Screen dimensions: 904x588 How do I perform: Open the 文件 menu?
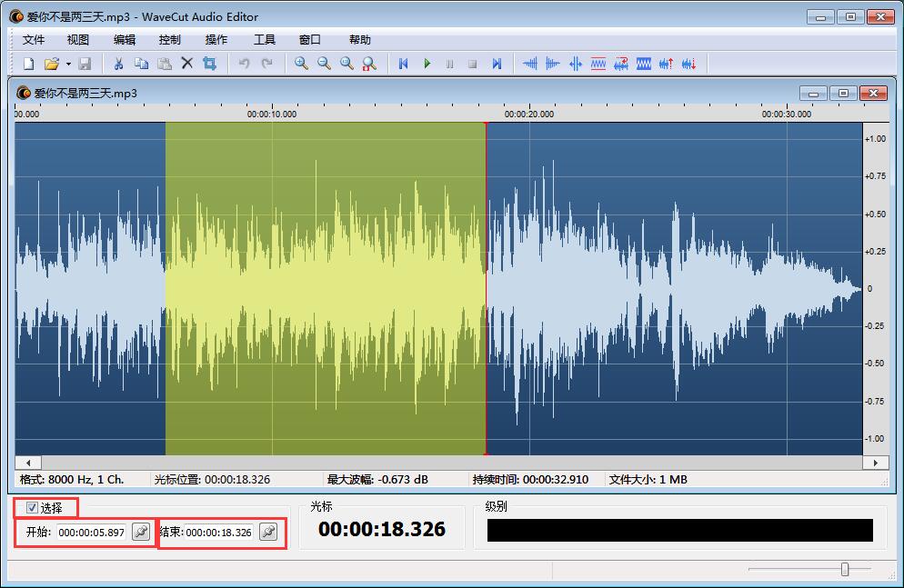pyautogui.click(x=34, y=40)
